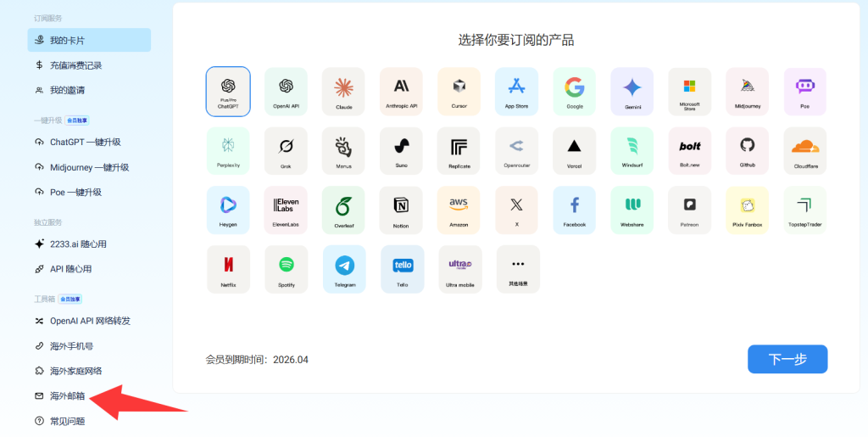Choose the Cloudflare product card
This screenshot has height=437, width=868.
805,151
